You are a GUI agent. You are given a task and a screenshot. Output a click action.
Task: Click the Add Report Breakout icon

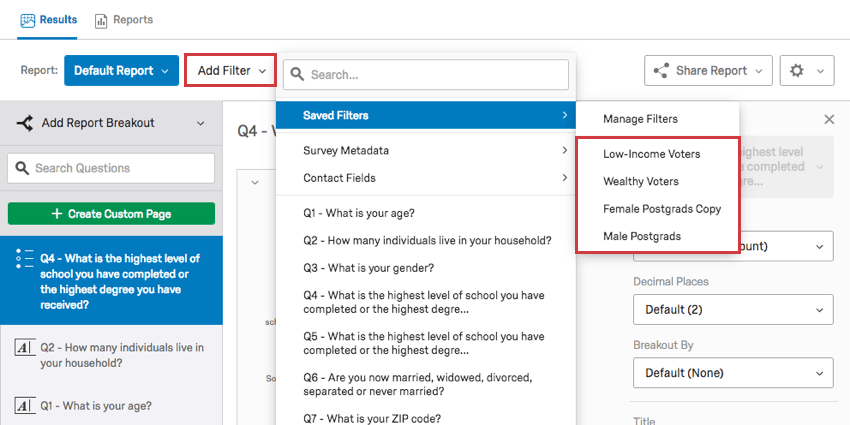26,123
